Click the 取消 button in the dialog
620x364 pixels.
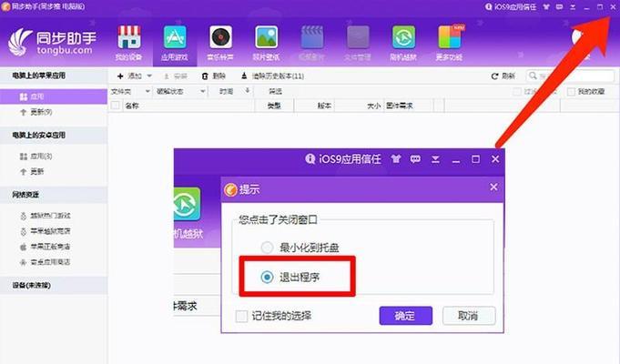tap(469, 316)
